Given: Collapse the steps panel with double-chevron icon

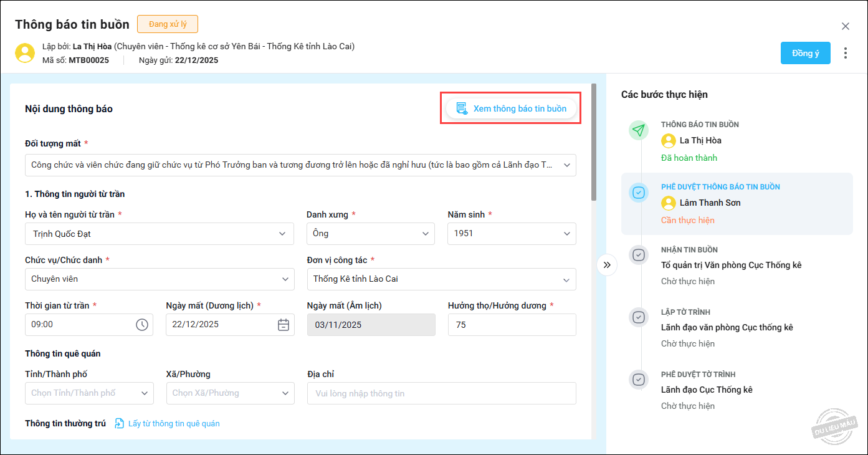Looking at the screenshot, I should point(607,265).
